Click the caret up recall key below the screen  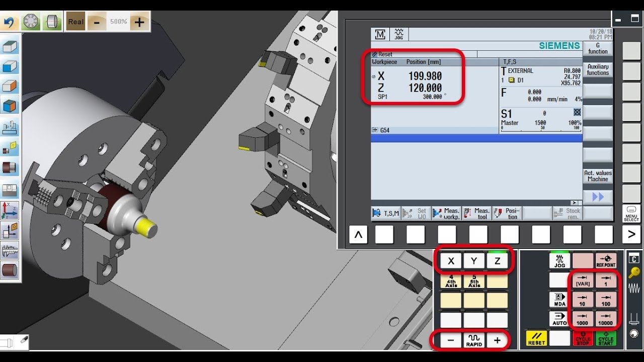click(x=358, y=234)
